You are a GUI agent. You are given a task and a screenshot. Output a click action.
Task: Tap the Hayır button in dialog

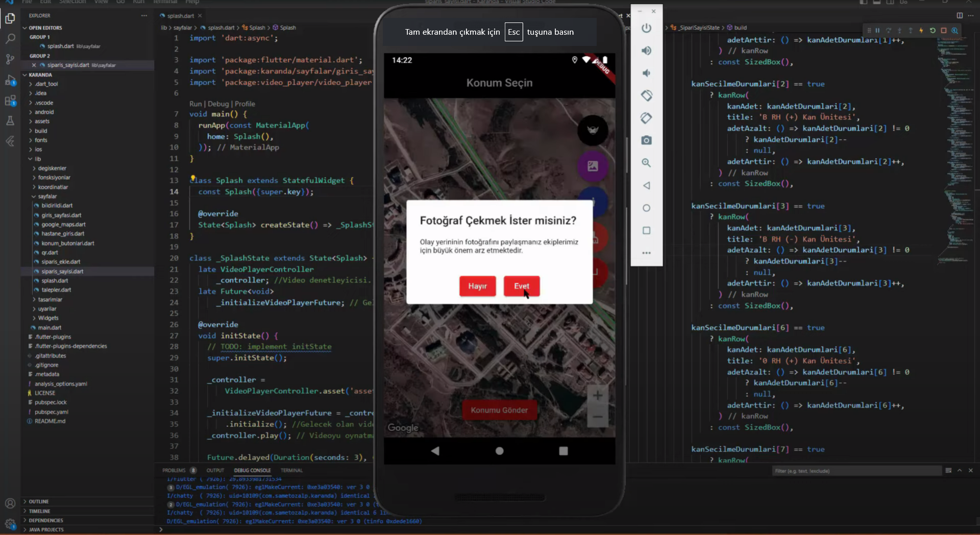pos(477,286)
